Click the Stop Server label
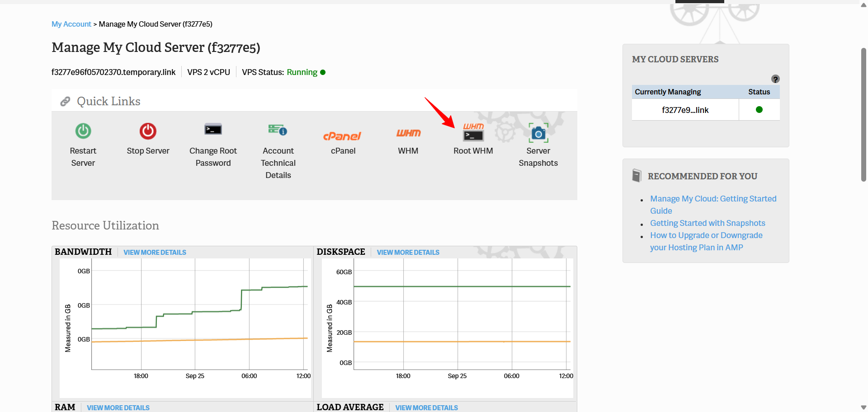 coord(148,151)
